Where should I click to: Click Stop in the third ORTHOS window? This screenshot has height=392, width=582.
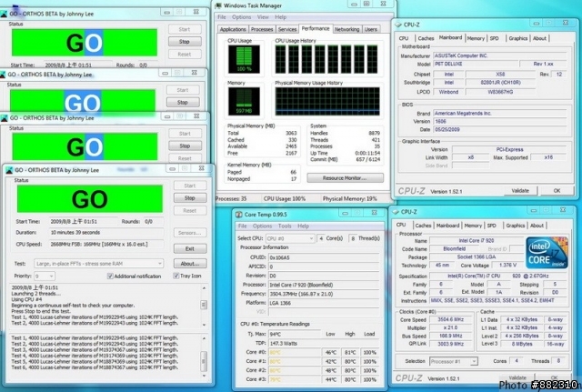[x=185, y=146]
